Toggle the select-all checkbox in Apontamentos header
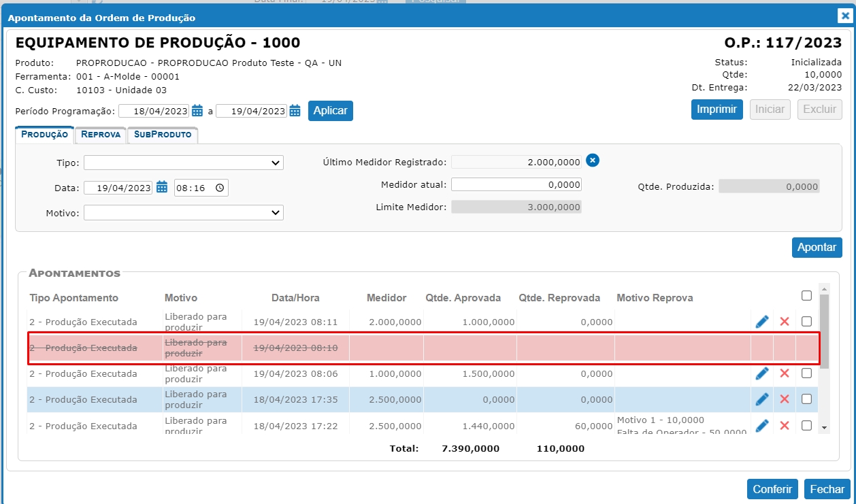 point(806,296)
